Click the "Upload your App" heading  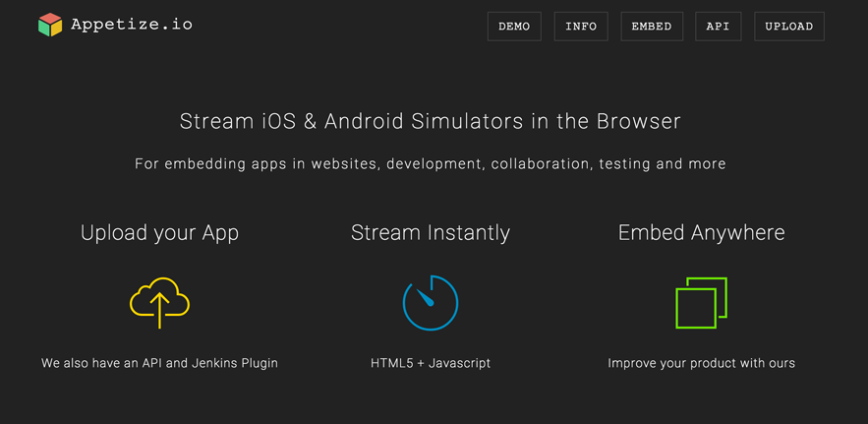click(159, 233)
